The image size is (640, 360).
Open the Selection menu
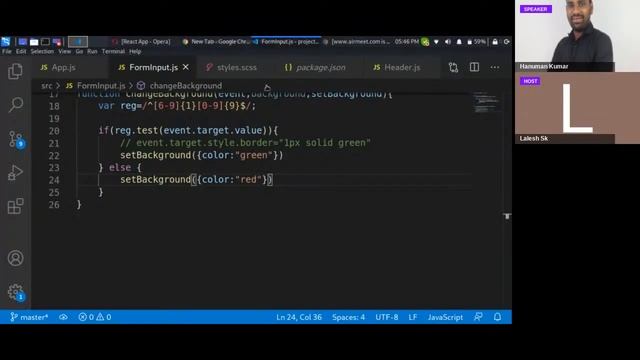coord(42,51)
